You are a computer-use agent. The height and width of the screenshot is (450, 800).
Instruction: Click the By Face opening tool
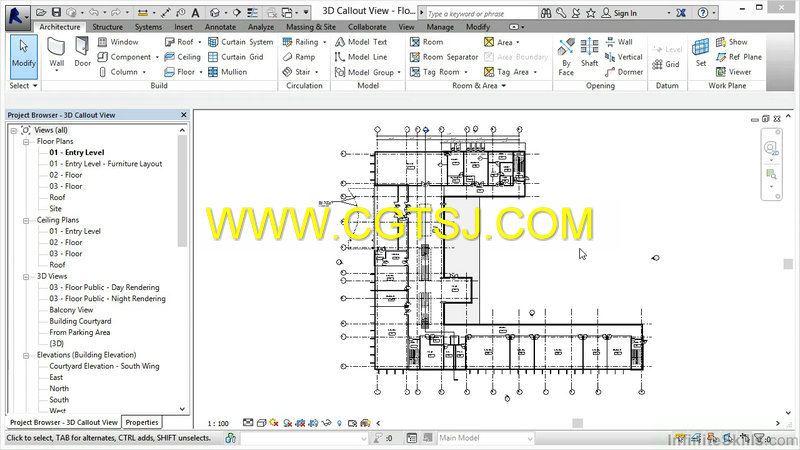coord(566,57)
